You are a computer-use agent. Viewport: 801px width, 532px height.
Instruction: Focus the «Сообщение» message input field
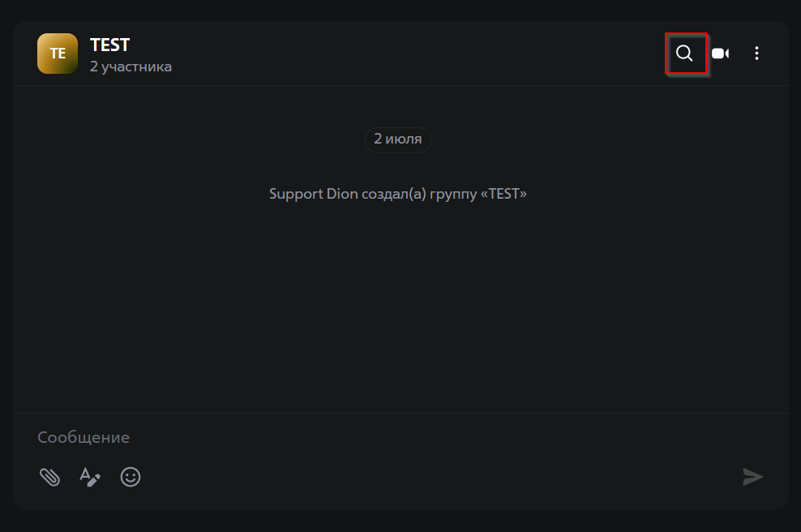[x=84, y=437]
